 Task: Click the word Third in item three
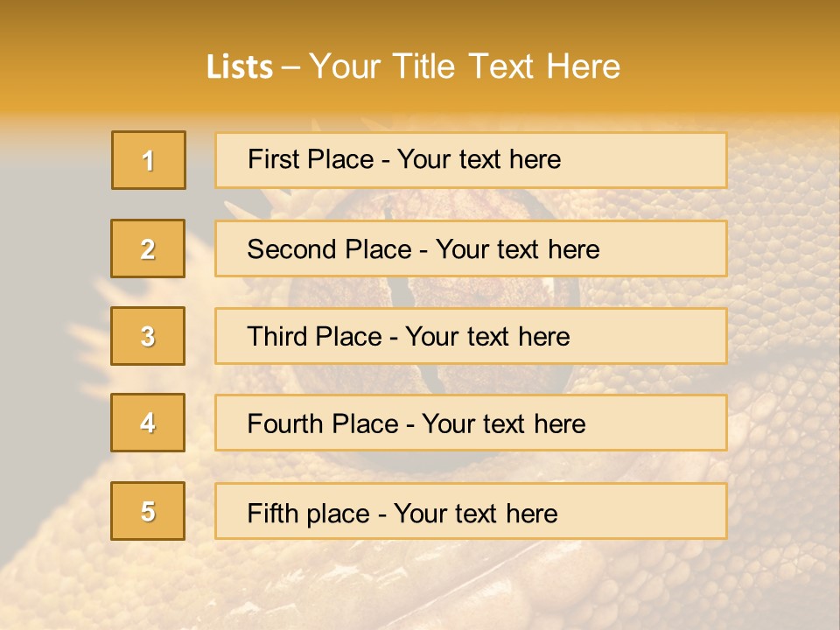tap(275, 337)
